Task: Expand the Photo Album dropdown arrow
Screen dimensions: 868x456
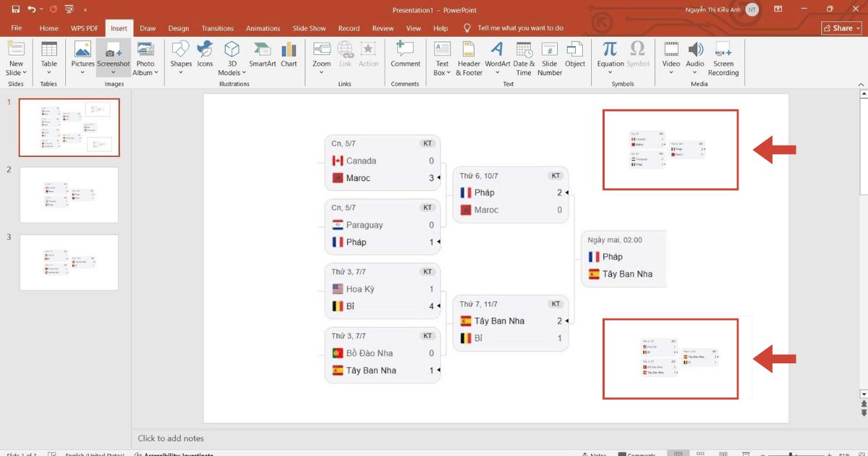Action: tap(156, 73)
